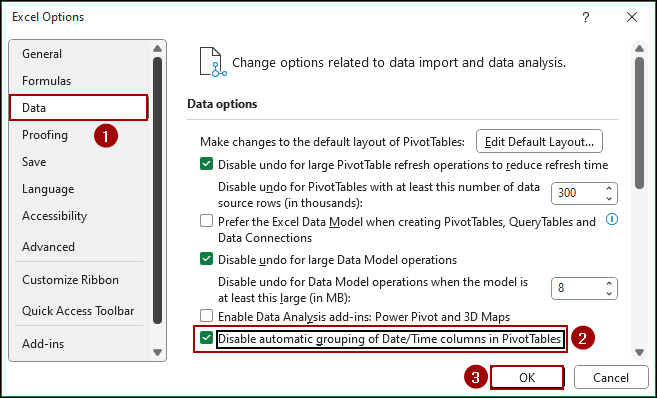The image size is (657, 398).
Task: Click the Data options section heading
Action: click(x=222, y=104)
